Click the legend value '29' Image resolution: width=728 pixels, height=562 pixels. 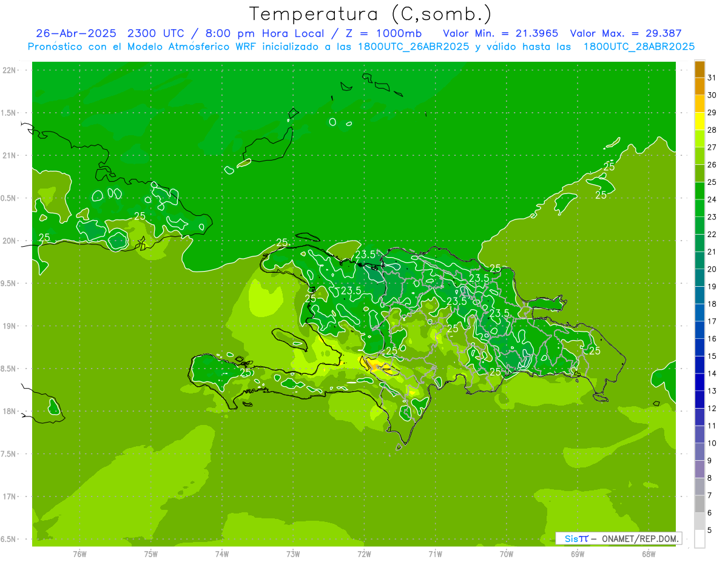pyautogui.click(x=712, y=113)
